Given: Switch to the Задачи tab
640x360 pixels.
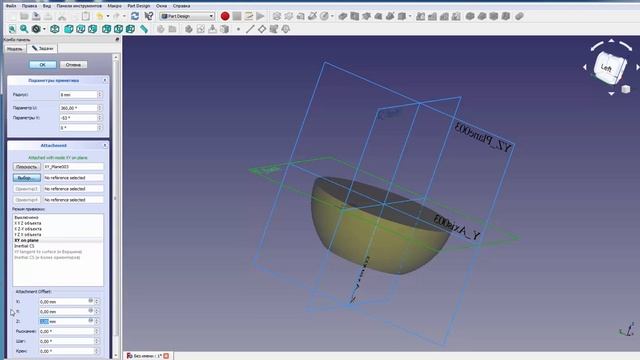Looking at the screenshot, I should (x=42, y=48).
